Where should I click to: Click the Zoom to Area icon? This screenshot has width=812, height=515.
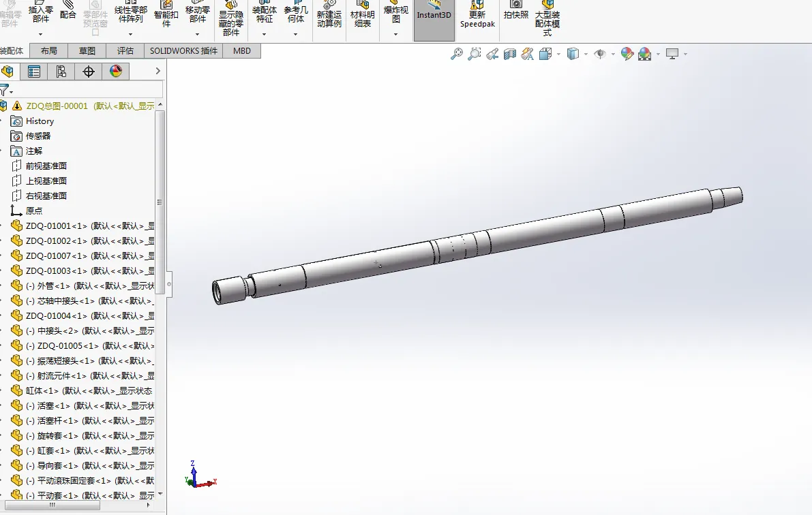coord(474,54)
